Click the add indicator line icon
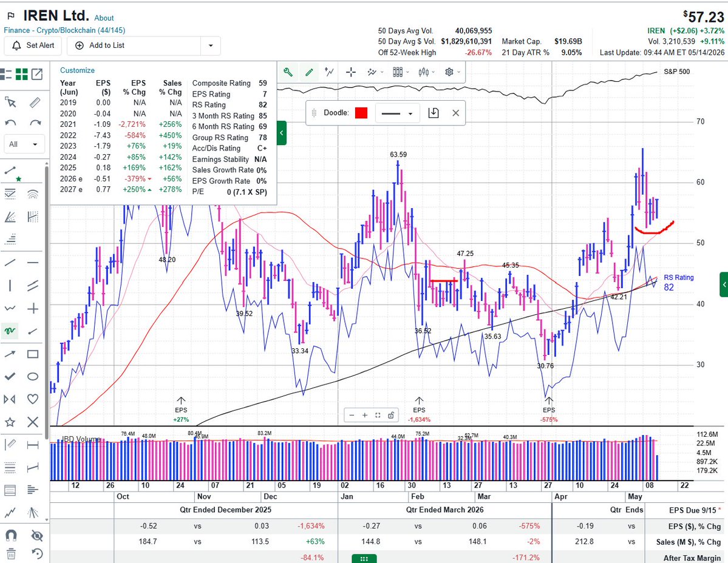 pos(329,72)
